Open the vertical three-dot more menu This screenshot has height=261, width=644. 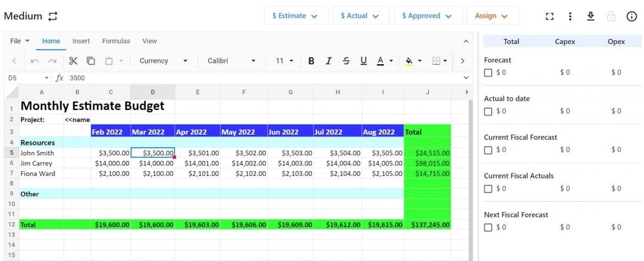tap(570, 16)
